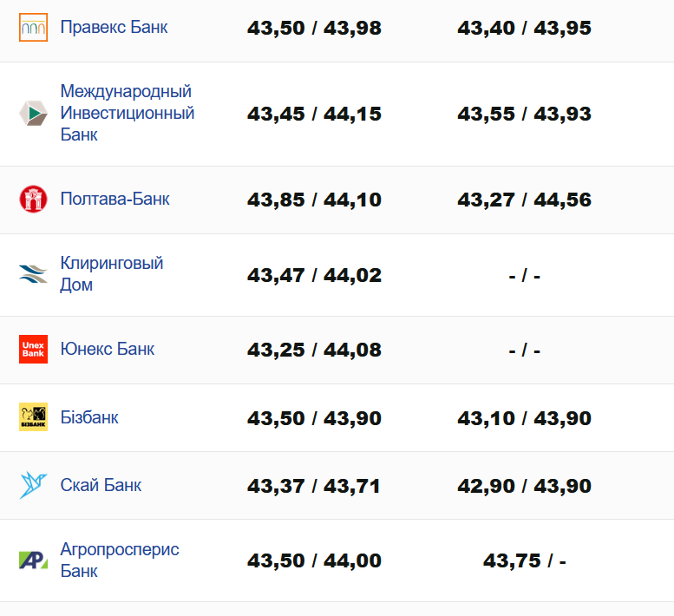The height and width of the screenshot is (616, 674).
Task: Go to the Юнекс Банк page
Action: pos(108,350)
